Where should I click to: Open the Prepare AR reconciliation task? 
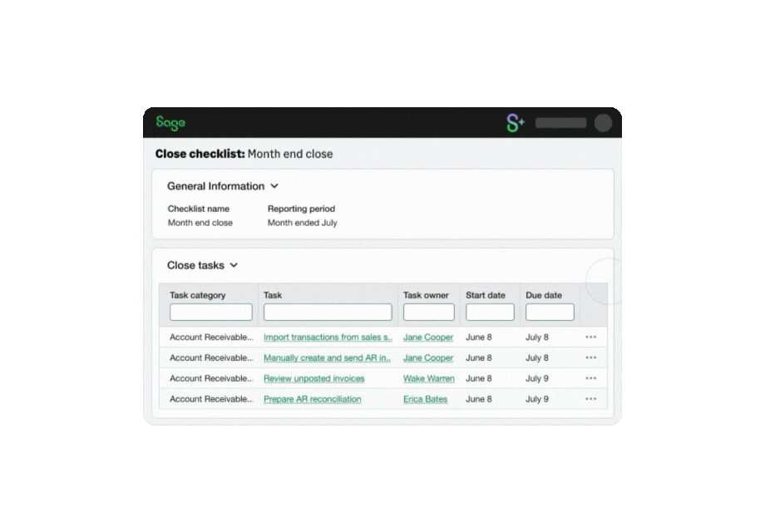pyautogui.click(x=312, y=399)
